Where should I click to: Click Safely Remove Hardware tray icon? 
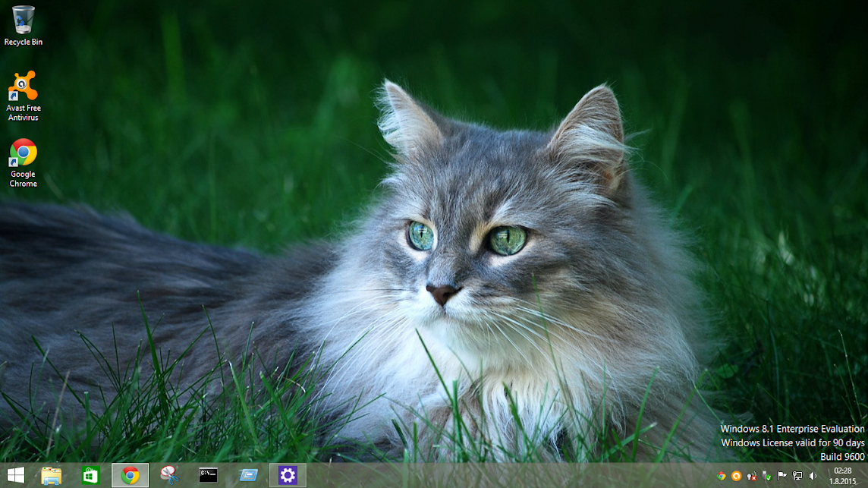click(766, 476)
